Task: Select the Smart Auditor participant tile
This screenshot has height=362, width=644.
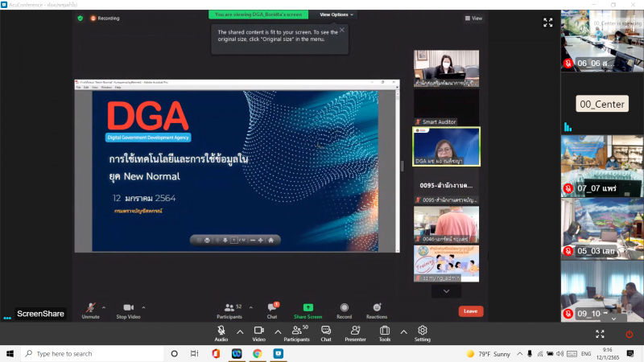Action: [x=446, y=107]
